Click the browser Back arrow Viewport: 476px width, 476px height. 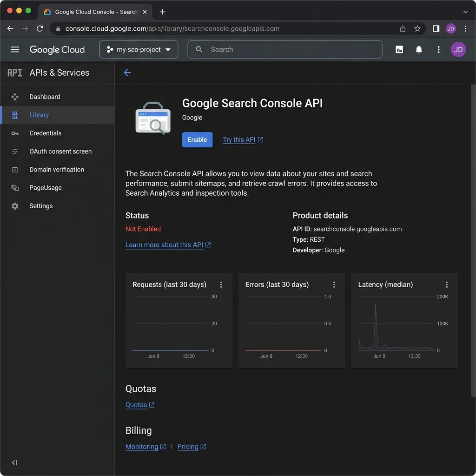(x=10, y=28)
